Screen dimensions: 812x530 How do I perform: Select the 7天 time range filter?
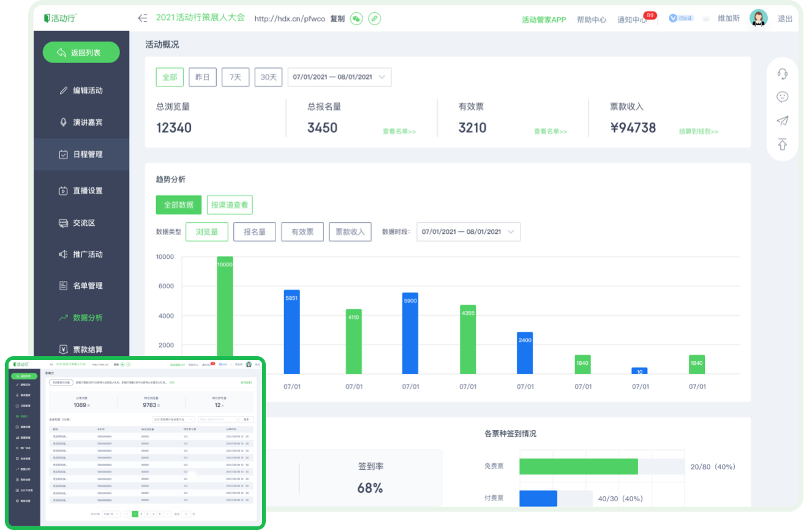click(x=235, y=77)
